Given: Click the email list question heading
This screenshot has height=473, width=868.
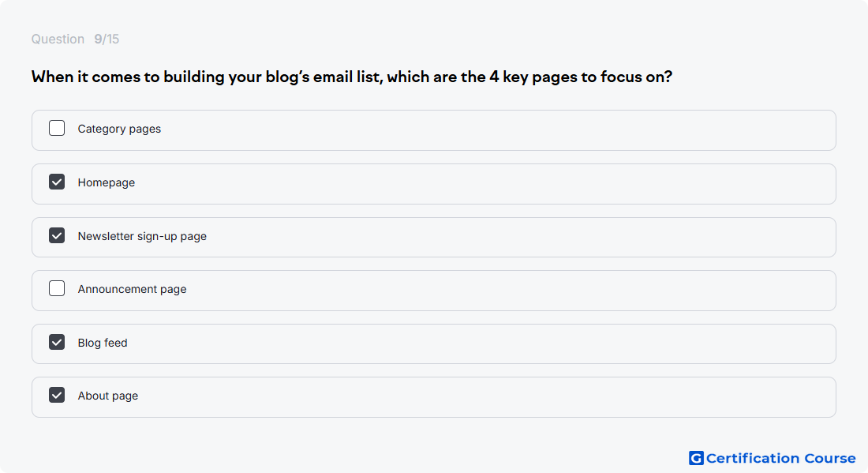Looking at the screenshot, I should coord(351,77).
